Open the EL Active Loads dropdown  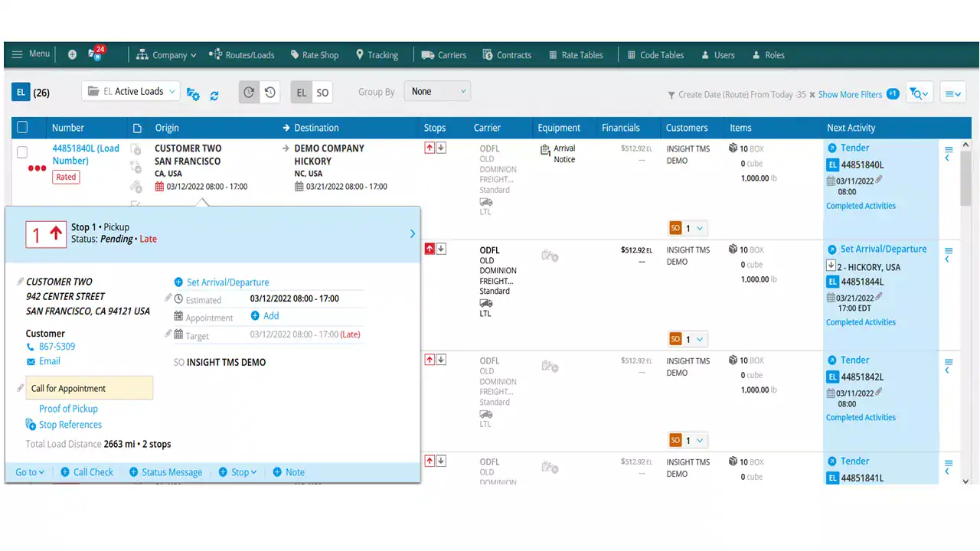click(x=131, y=91)
